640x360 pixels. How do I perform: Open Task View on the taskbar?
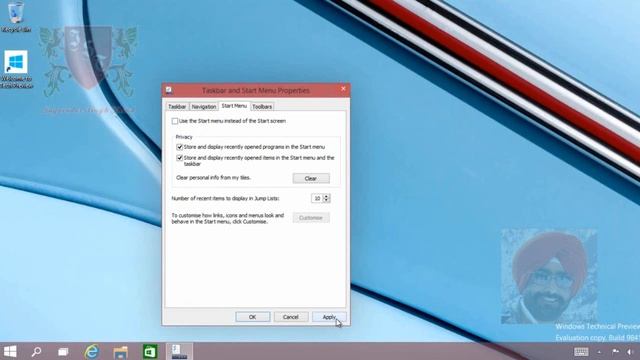tap(63, 351)
